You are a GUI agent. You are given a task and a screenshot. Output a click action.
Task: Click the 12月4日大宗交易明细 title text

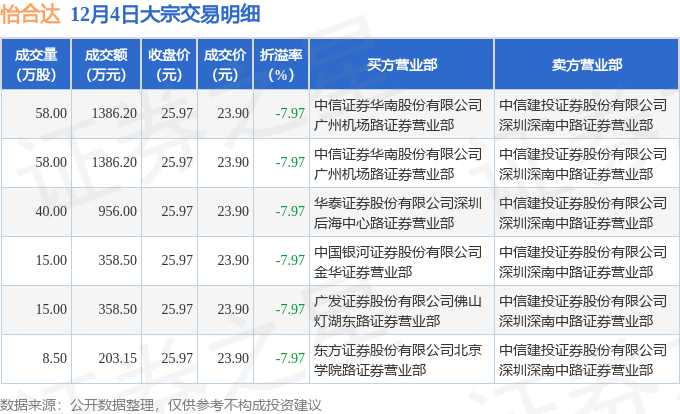[x=165, y=14]
